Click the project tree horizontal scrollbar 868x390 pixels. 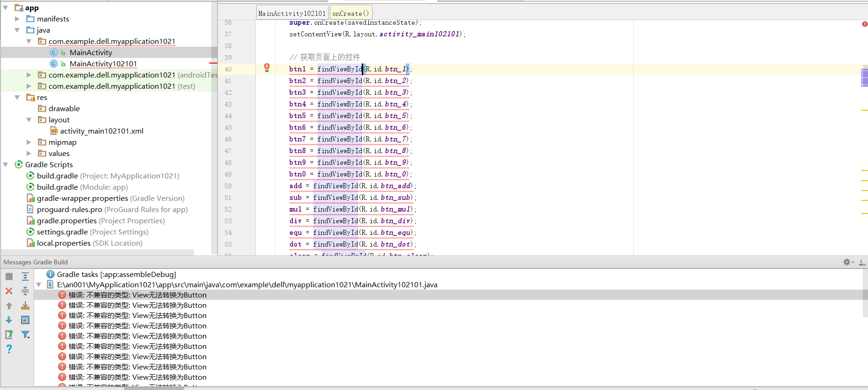[97, 252]
